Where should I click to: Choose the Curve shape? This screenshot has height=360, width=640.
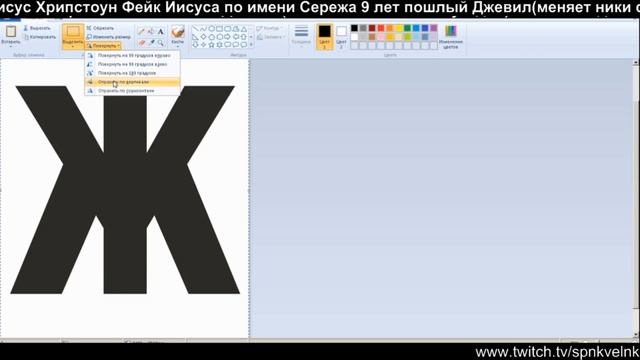click(204, 29)
